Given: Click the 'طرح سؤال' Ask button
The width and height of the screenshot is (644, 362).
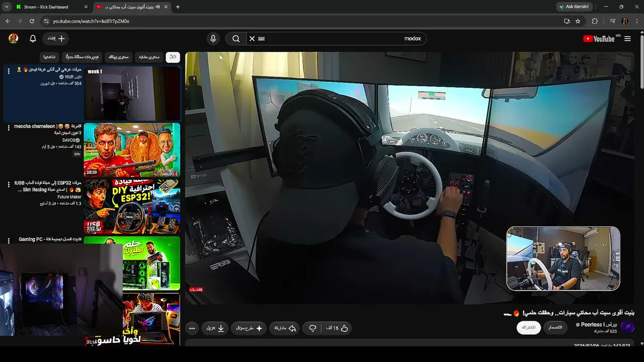Looking at the screenshot, I should tap(249, 328).
